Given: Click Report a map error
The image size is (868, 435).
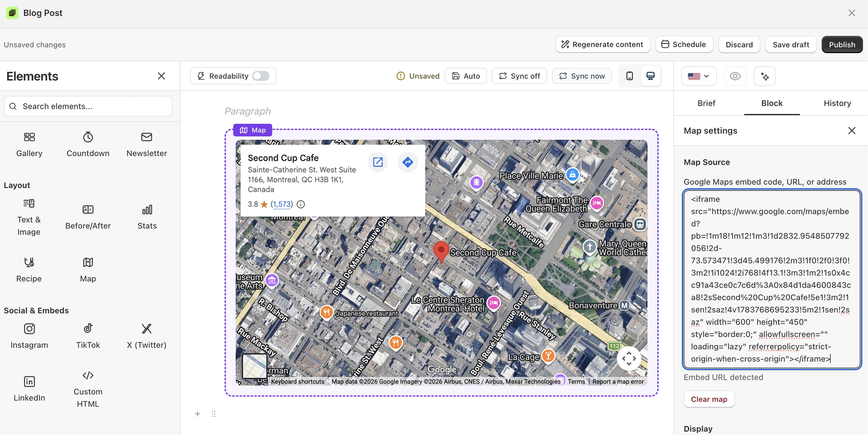Looking at the screenshot, I should [x=618, y=382].
